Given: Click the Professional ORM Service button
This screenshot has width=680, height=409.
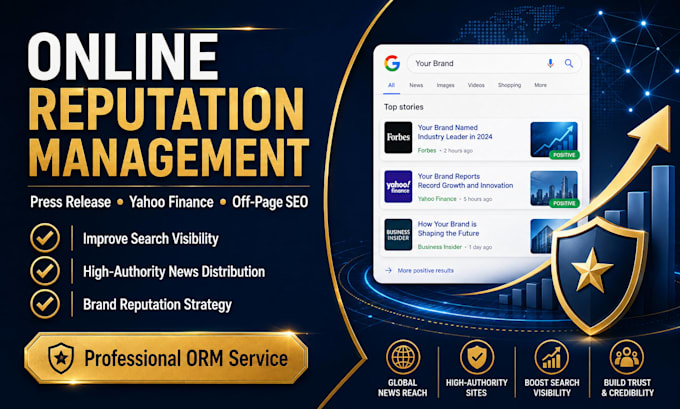Looking at the screenshot, I should point(166,358).
